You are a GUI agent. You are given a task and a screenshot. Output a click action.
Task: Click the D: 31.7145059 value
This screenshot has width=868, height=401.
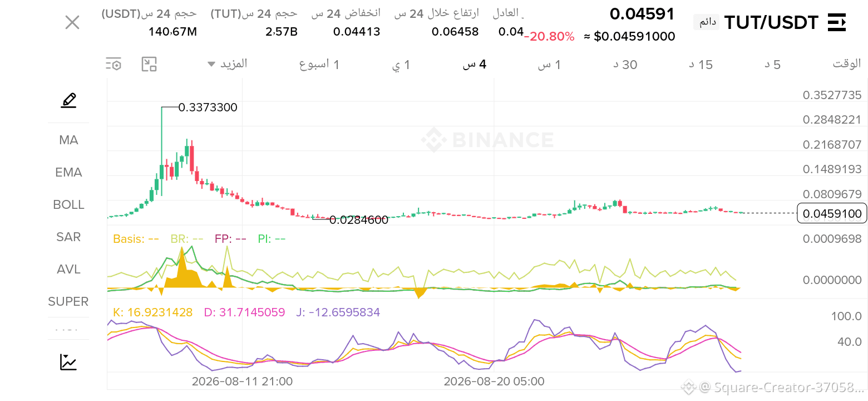(244, 312)
